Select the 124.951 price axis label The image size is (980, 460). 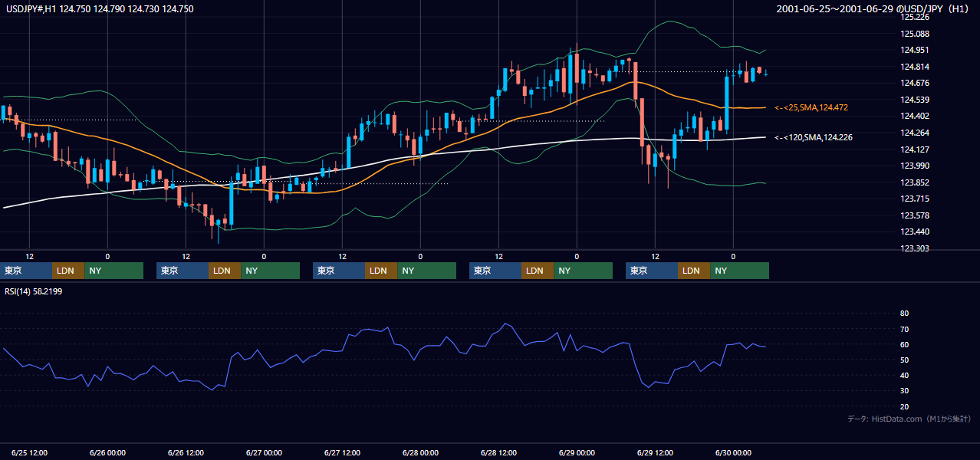(916, 51)
